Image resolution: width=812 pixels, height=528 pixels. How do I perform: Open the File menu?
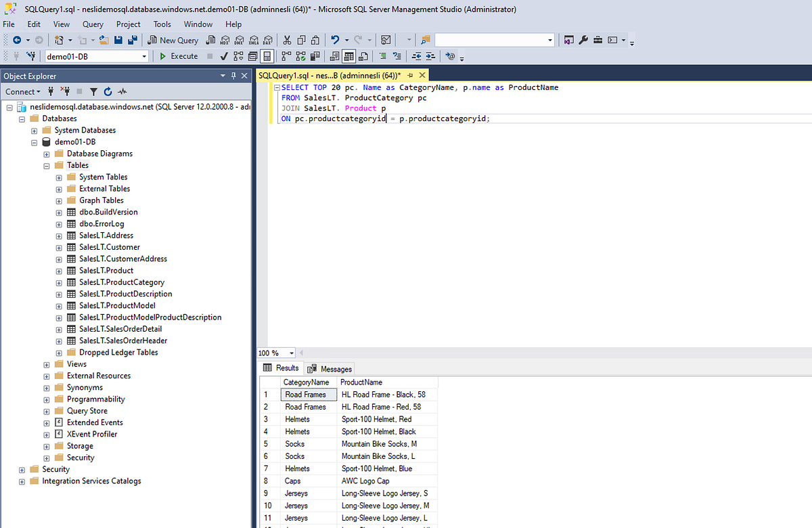[x=9, y=24]
